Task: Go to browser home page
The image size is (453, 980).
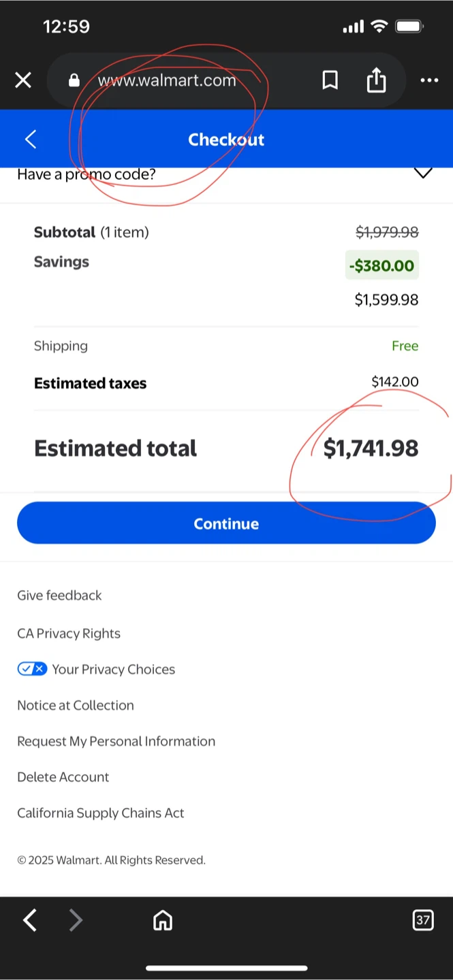Action: click(x=163, y=921)
